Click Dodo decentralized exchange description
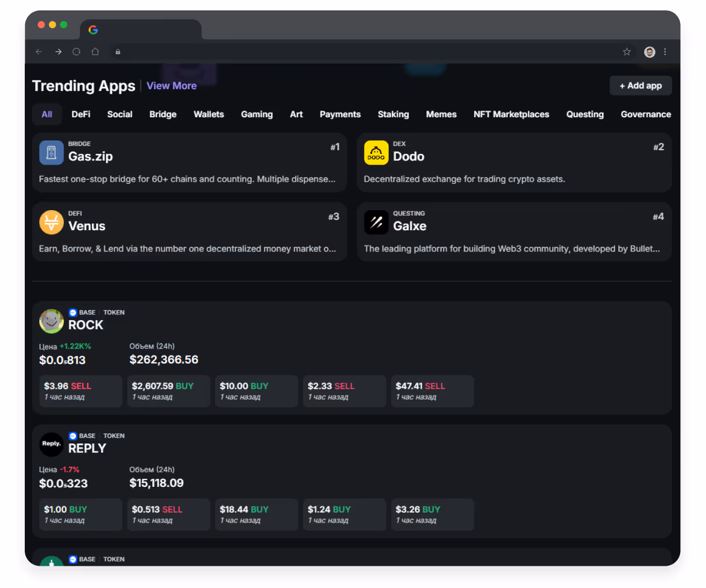The width and height of the screenshot is (706, 588). pos(464,179)
